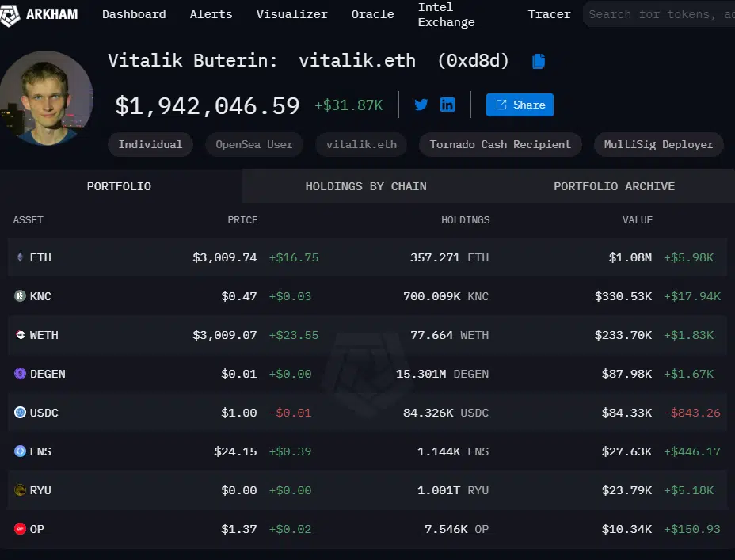This screenshot has height=560, width=735.
Task: Click the ENS token icon
Action: (20, 451)
